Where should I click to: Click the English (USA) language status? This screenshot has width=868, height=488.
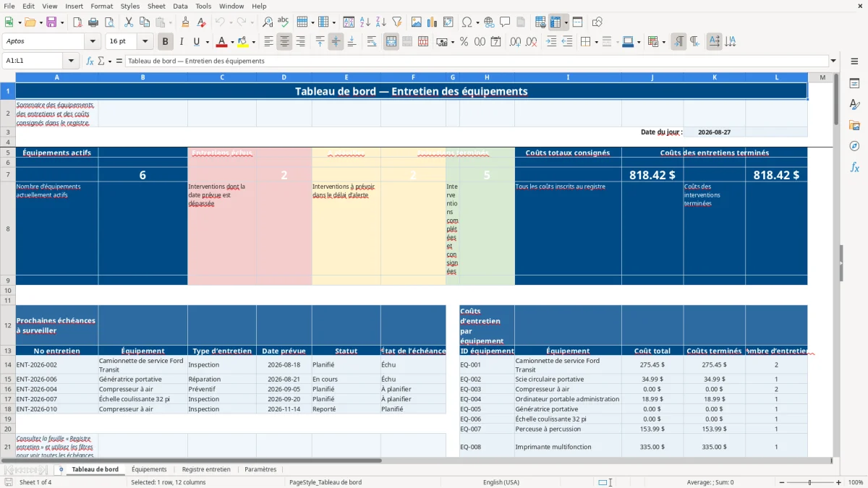[501, 482]
